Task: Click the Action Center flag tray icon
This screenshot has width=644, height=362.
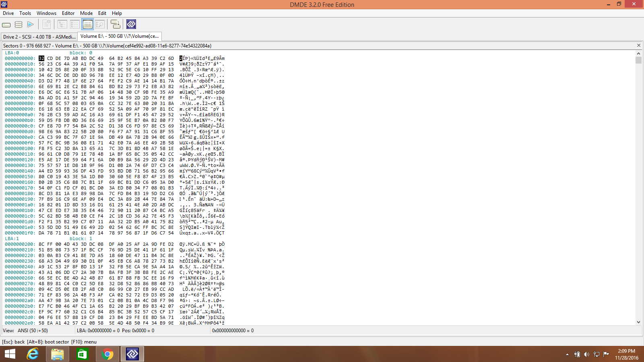Action: [x=606, y=354]
